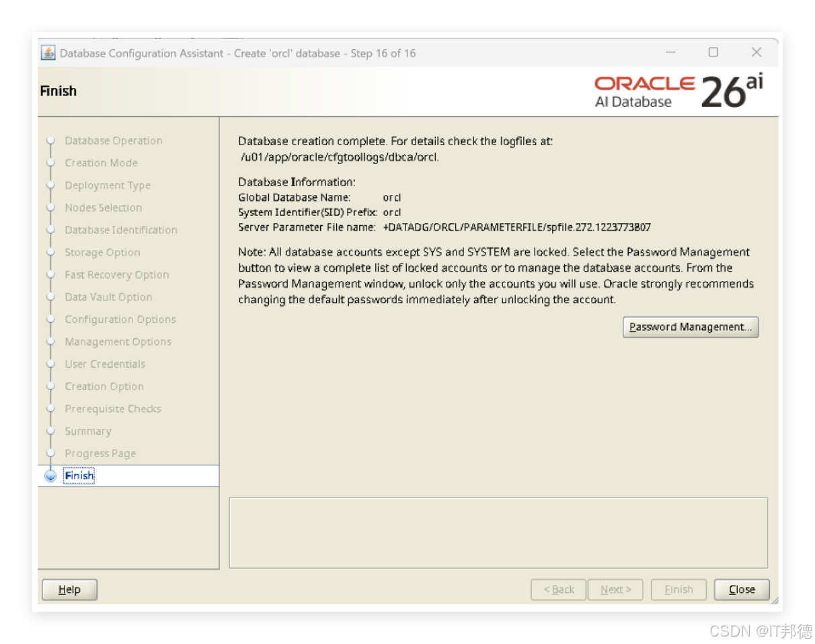Select the Fast Recovery Option step
The height and width of the screenshot is (644, 815).
coord(117,275)
